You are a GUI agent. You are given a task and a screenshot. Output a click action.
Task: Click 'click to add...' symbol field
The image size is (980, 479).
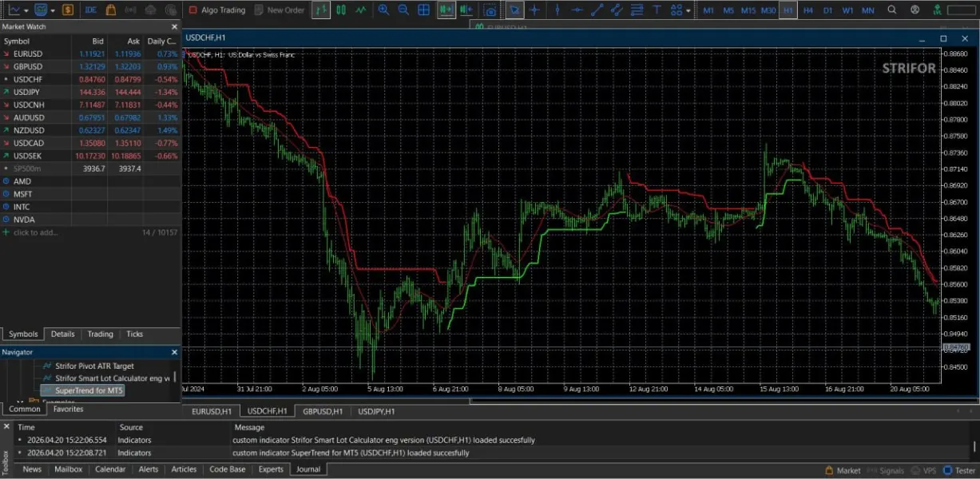coord(35,232)
